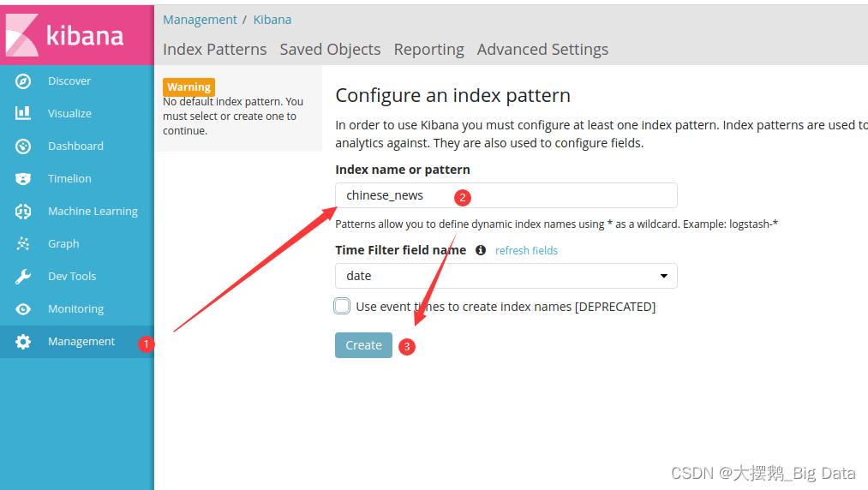This screenshot has width=868, height=490.
Task: Select Monitoring in the sidebar
Action: (x=77, y=309)
